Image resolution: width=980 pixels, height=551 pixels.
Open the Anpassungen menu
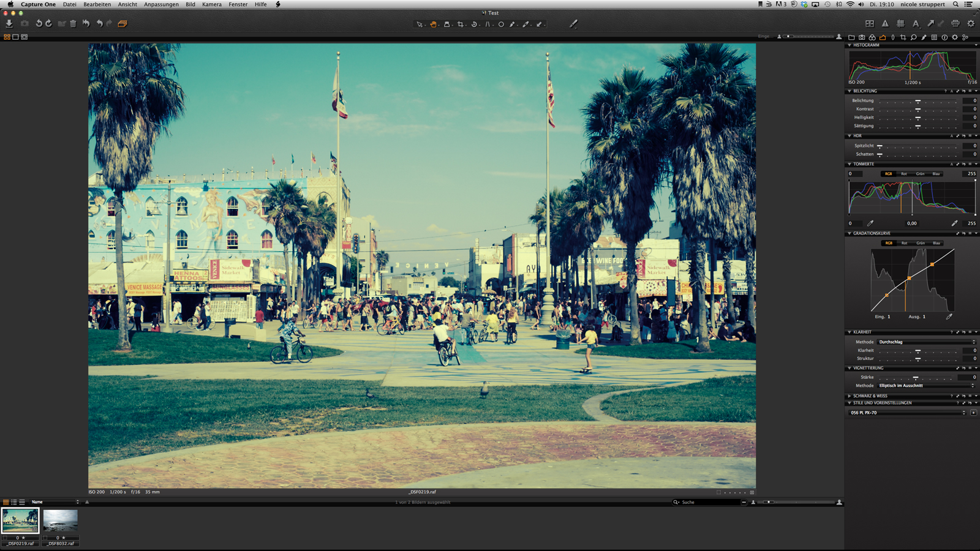(x=161, y=4)
